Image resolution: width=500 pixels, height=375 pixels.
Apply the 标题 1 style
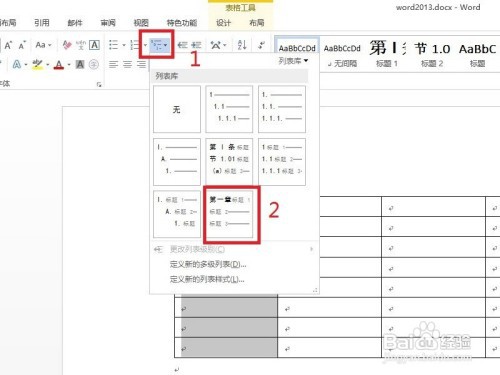387,55
